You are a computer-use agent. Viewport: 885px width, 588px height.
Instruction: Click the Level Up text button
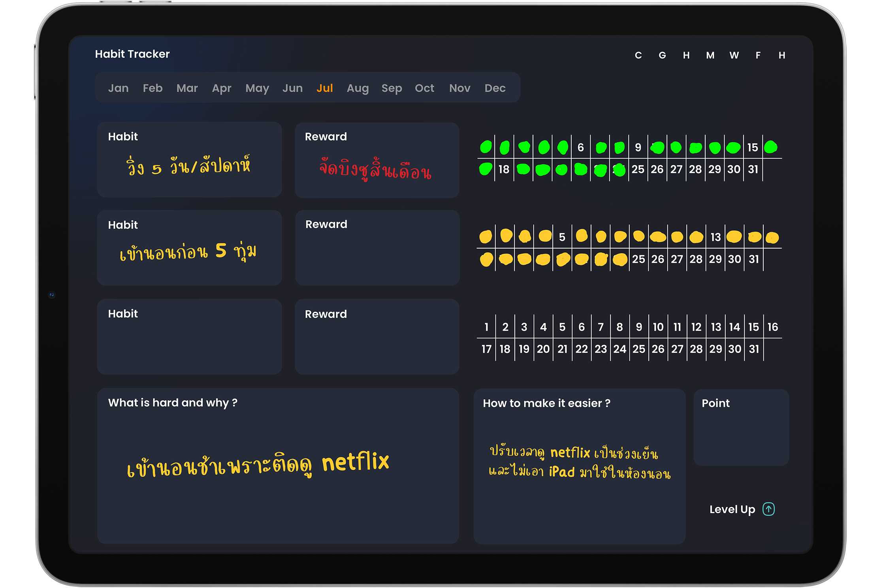pos(732,509)
